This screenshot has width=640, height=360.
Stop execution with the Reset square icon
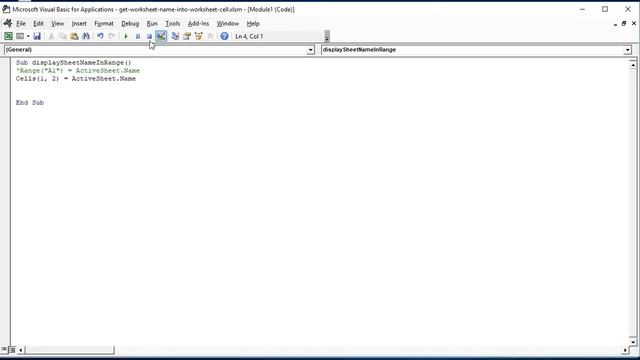coord(149,36)
